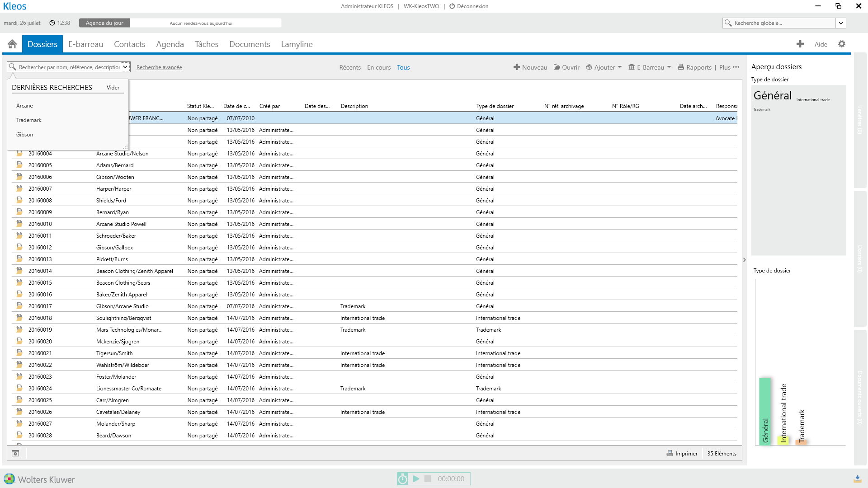Open the Ajouter dropdown menu
868x488 pixels.
tap(604, 67)
